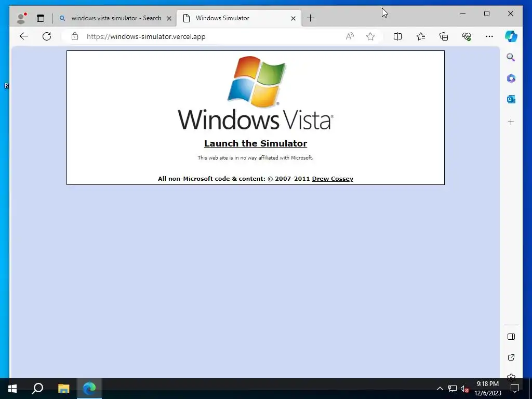Click the muted volume tray icon
Image resolution: width=532 pixels, height=399 pixels.
(464, 389)
